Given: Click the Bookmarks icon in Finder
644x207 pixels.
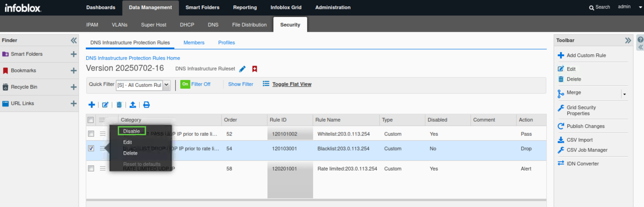Looking at the screenshot, I should (x=5, y=71).
